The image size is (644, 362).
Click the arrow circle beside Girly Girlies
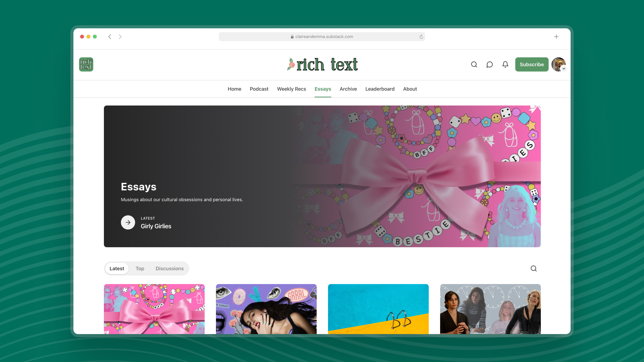(128, 223)
